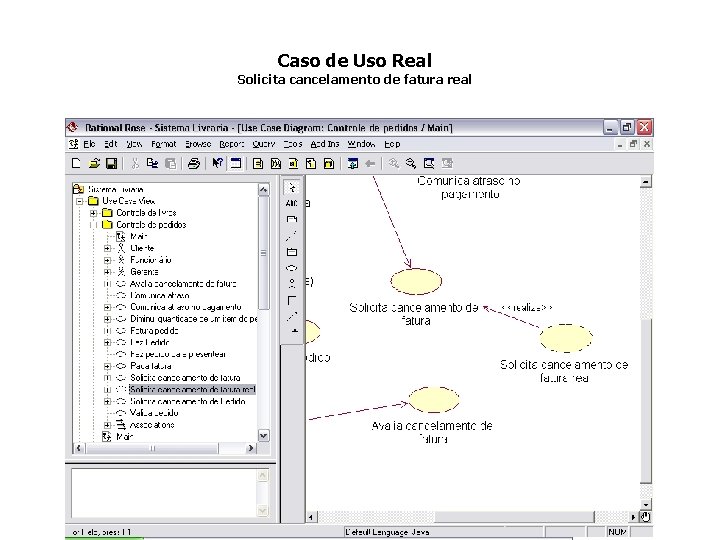The height and width of the screenshot is (540, 720).
Task: Click diagram horizontal scroll left arrow
Action: pos(311,518)
